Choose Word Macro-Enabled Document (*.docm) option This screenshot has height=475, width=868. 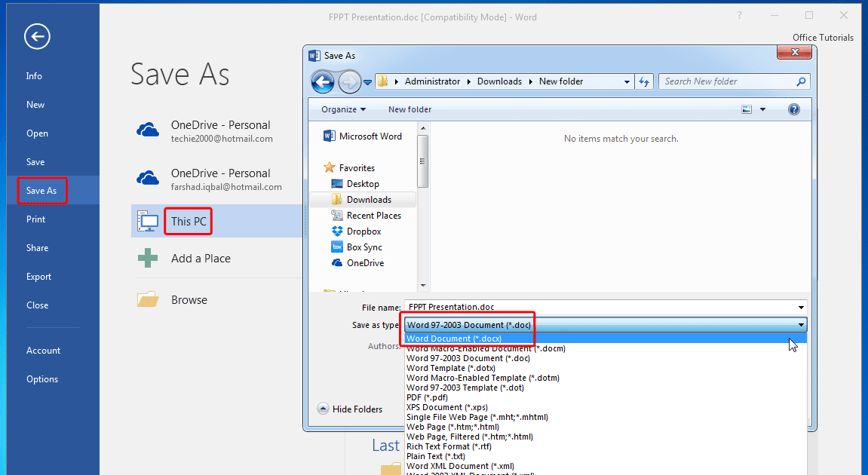point(606,348)
